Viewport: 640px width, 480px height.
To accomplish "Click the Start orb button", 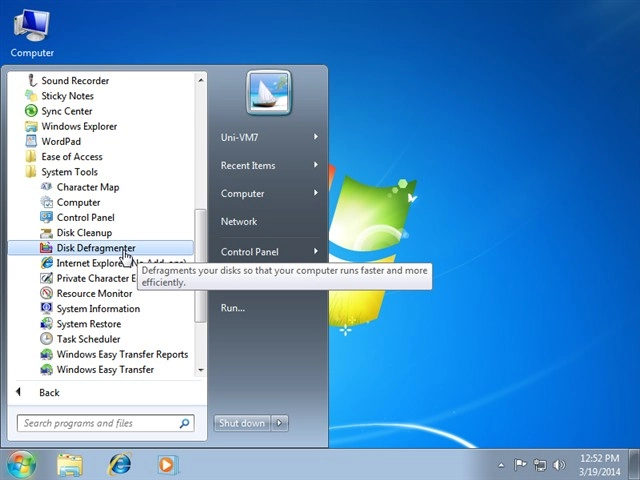I will point(21,464).
